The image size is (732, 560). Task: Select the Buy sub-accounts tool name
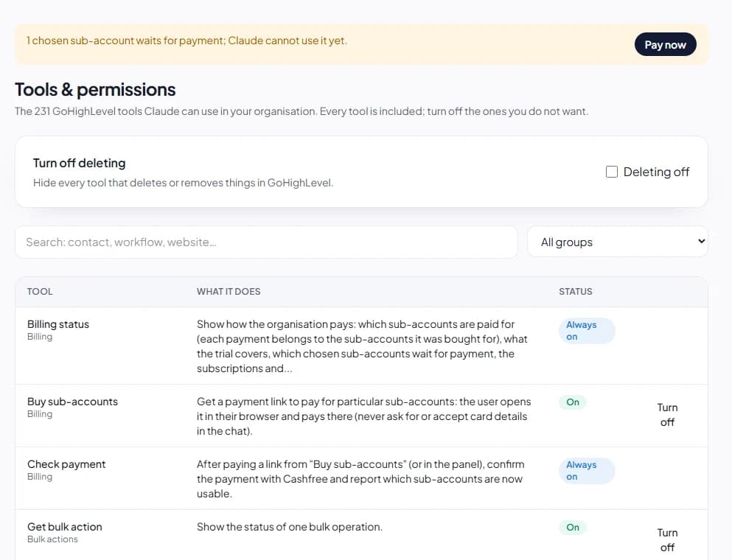(x=72, y=402)
